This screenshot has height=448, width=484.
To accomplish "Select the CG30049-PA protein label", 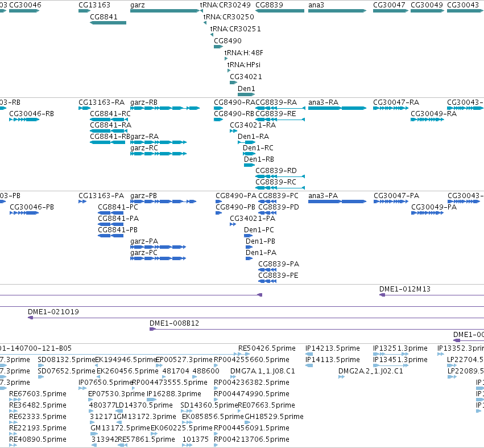I will click(434, 207).
